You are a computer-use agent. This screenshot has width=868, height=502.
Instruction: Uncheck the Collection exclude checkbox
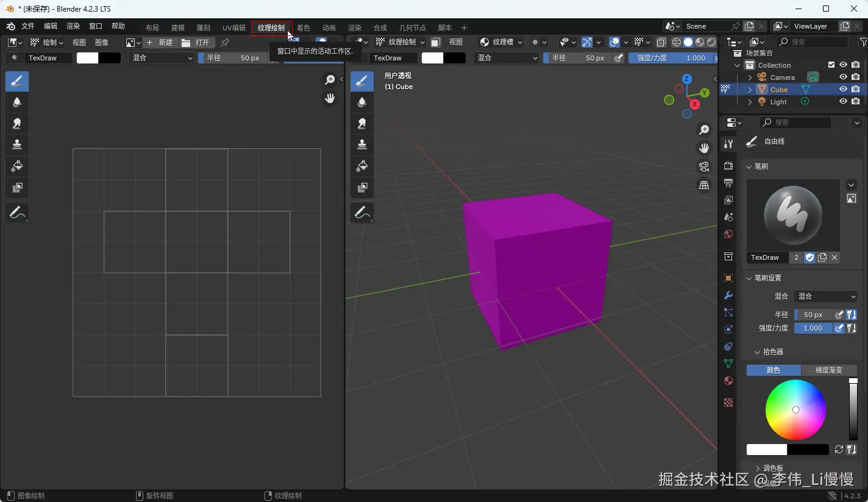[831, 65]
